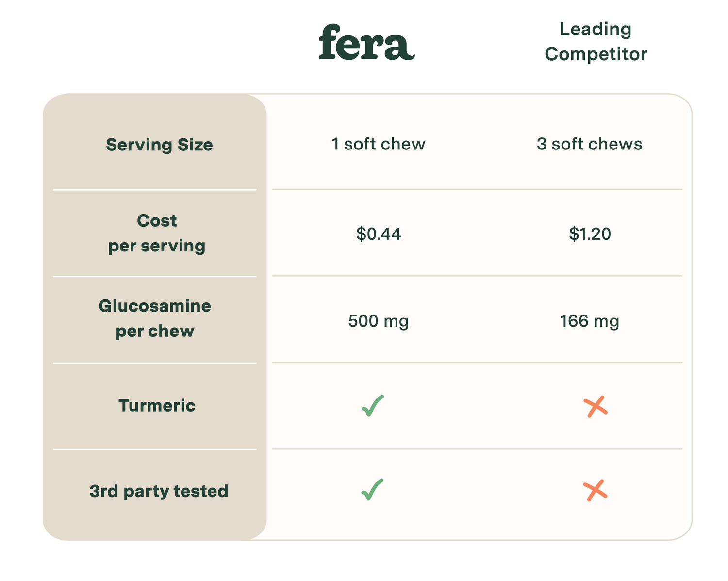Click the Turmeric row label
Image resolution: width=728 pixels, height=581 pixels.
[x=157, y=405]
